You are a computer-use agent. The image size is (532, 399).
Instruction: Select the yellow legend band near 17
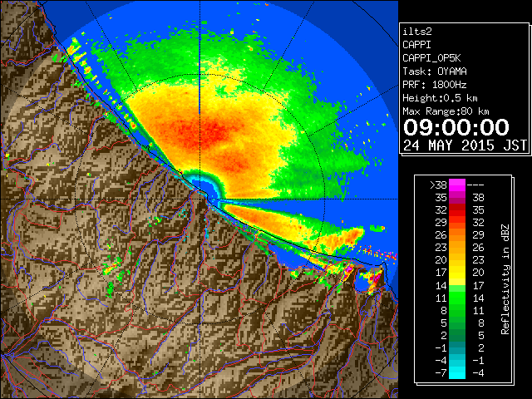tap(457, 273)
